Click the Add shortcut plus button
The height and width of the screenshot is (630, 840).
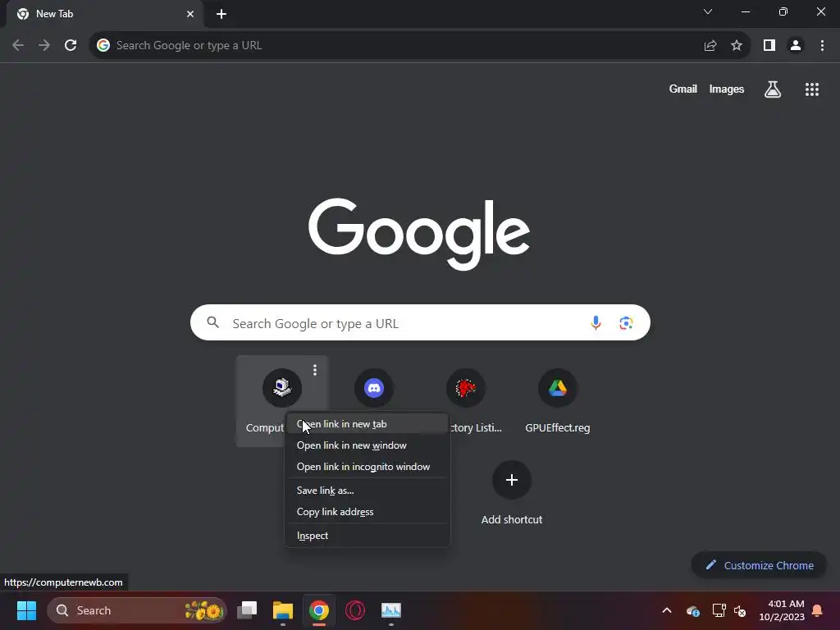(x=512, y=480)
